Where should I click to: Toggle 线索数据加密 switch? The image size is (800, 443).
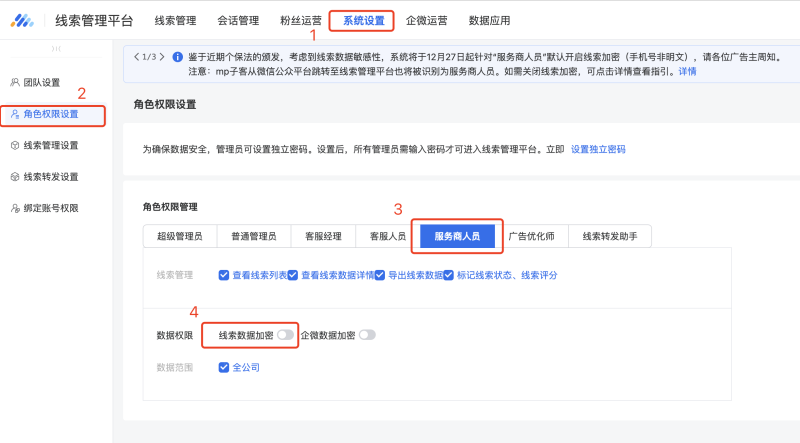[x=285, y=335]
